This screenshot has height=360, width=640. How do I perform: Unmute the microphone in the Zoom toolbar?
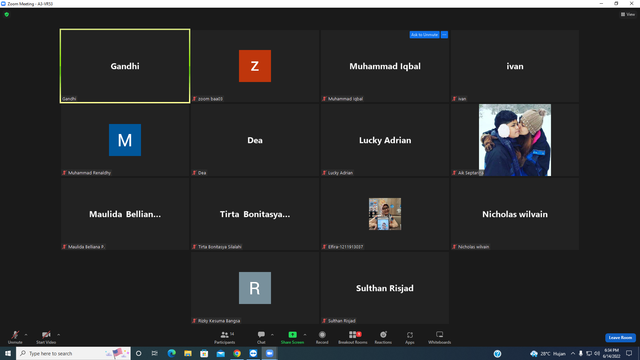[15, 337]
